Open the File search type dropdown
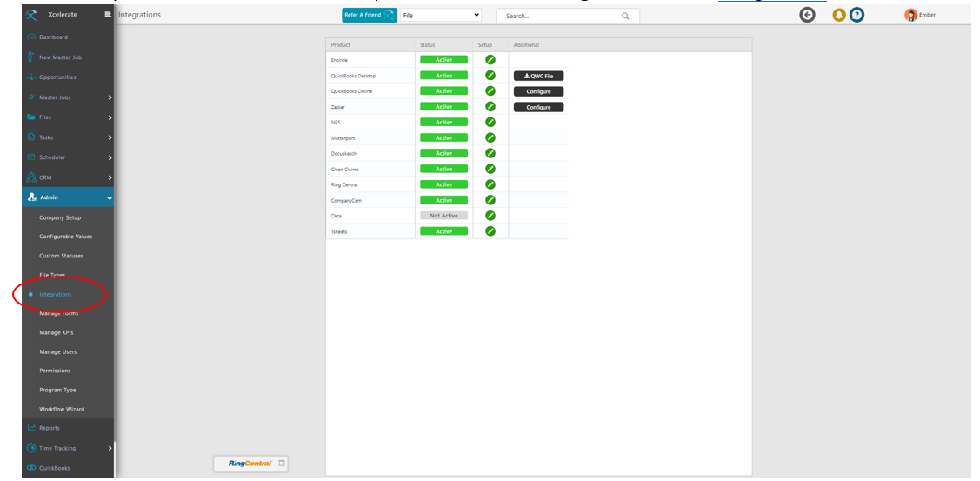Image resolution: width=980 pixels, height=481 pixels. pyautogui.click(x=441, y=15)
